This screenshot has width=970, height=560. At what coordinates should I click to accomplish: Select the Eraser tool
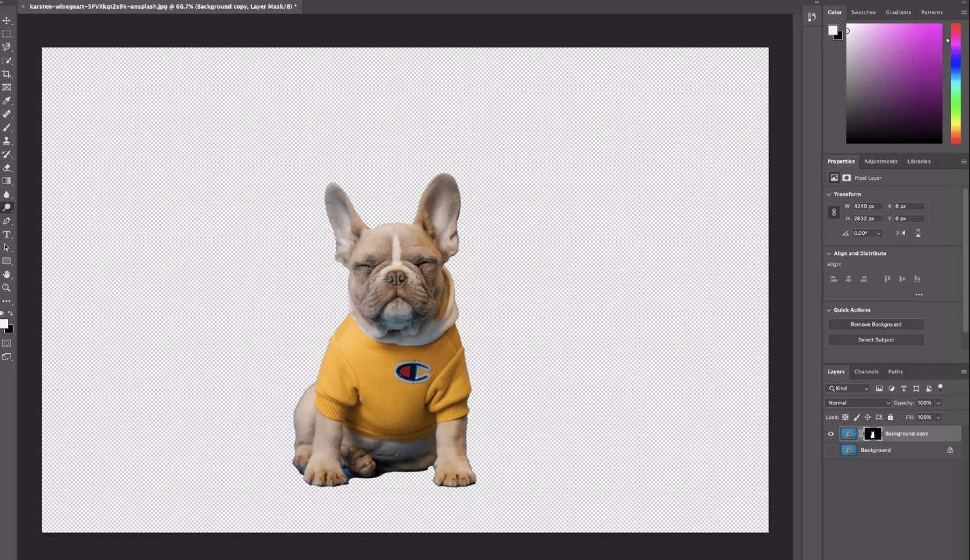(x=7, y=168)
